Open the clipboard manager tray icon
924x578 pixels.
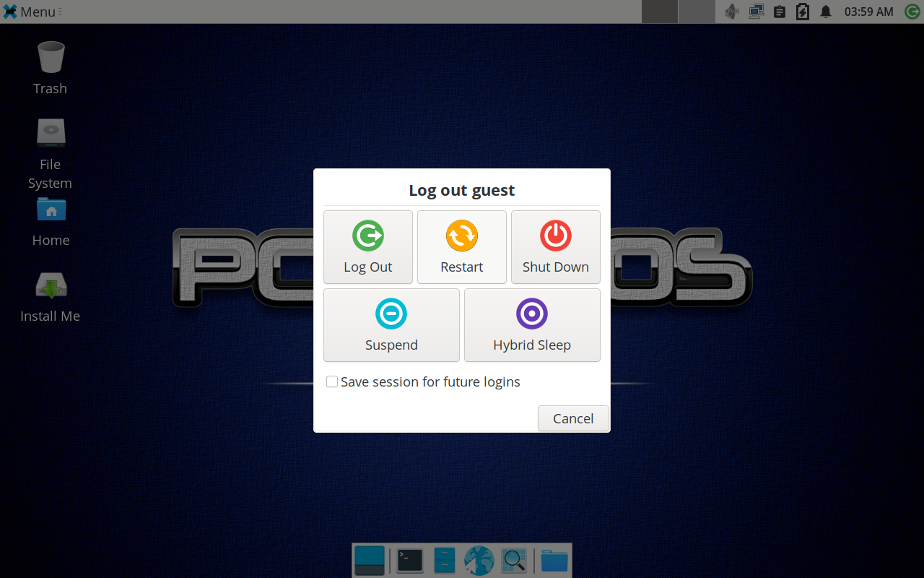tap(780, 12)
